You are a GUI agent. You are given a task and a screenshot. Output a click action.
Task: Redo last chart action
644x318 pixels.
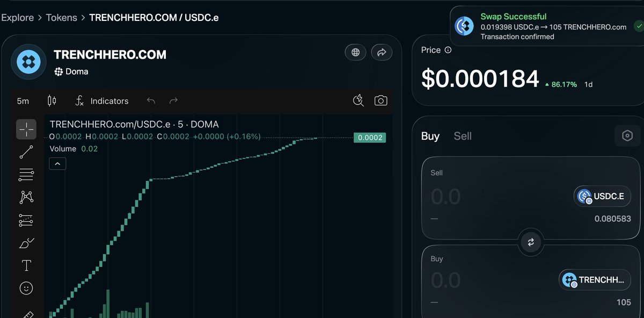pos(173,100)
